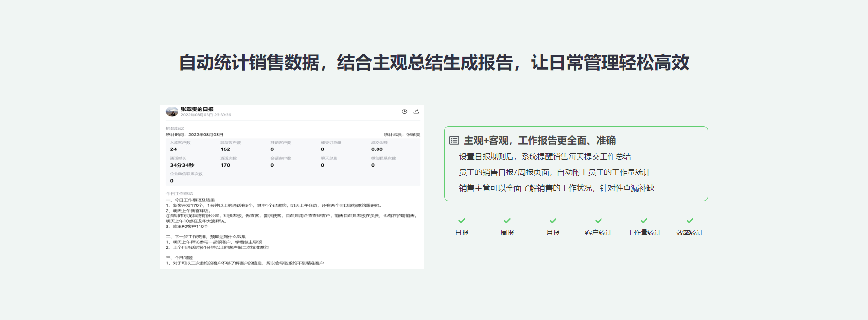Click the share icon in report header
The image size is (868, 320).
click(x=416, y=112)
